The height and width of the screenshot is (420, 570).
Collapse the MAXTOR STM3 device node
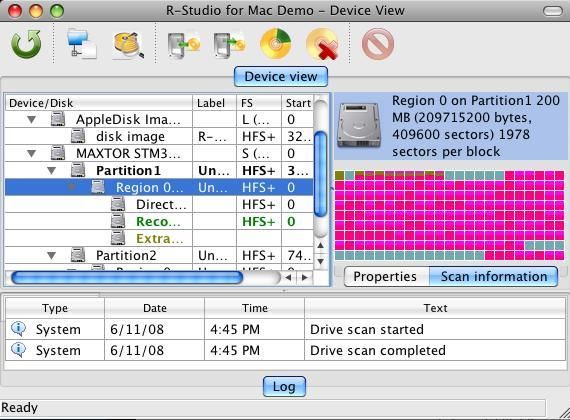click(x=32, y=153)
